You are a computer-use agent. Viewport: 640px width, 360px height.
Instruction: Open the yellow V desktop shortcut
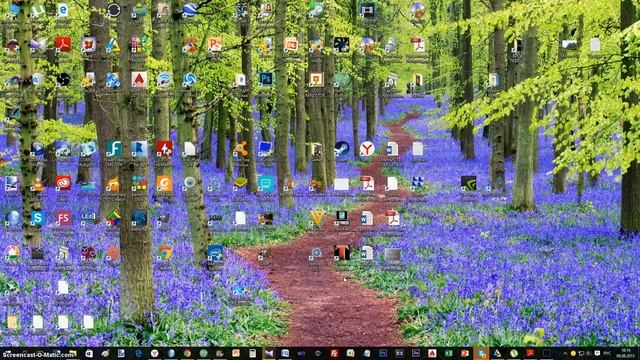[x=317, y=218]
